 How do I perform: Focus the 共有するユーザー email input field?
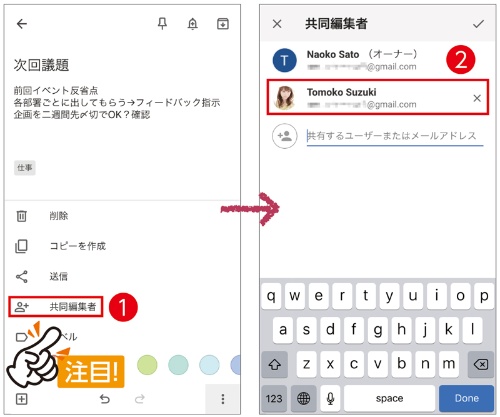click(x=395, y=136)
